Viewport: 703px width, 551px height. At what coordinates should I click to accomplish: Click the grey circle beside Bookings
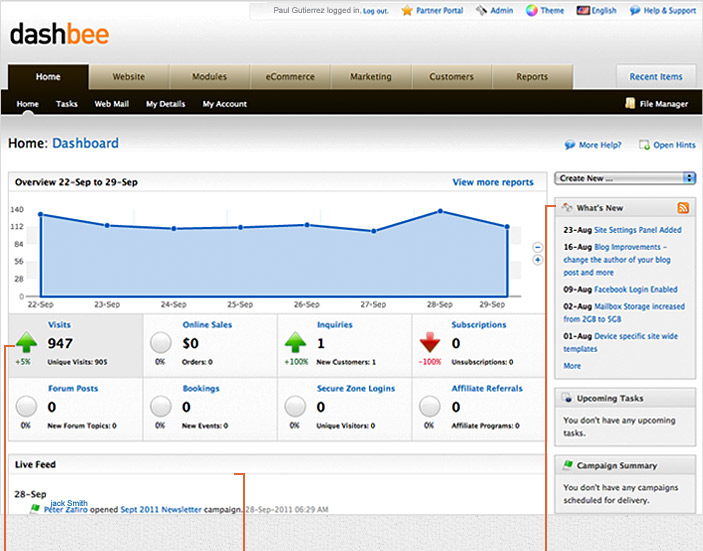[161, 406]
